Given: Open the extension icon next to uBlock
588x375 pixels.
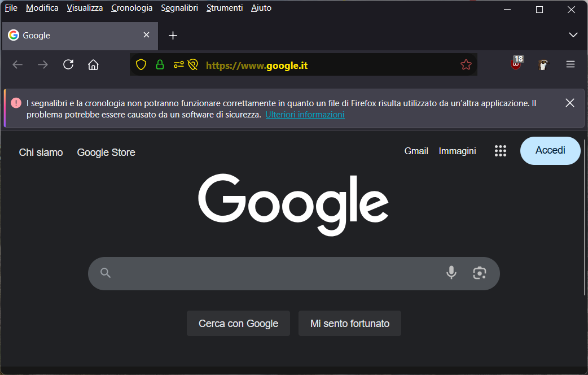Looking at the screenshot, I should tap(543, 65).
